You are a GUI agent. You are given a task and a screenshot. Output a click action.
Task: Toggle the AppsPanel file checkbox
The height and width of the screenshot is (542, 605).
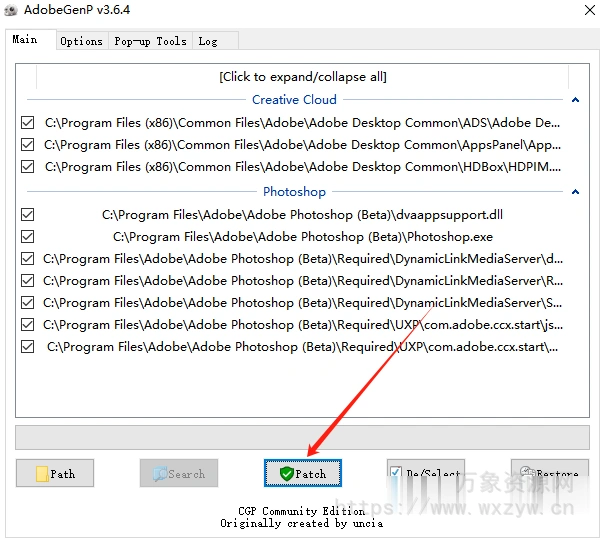[x=27, y=145]
